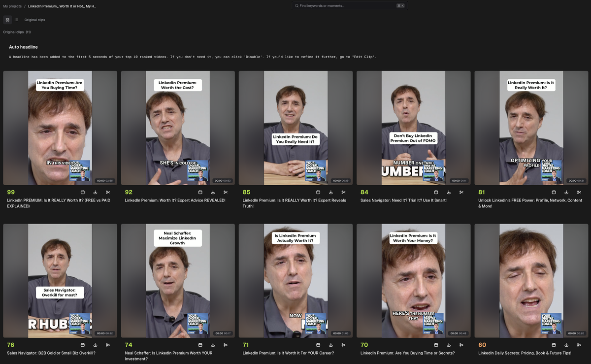Viewport: 591px width, 364px height.
Task: Download the clip scored 70
Action: click(449, 345)
